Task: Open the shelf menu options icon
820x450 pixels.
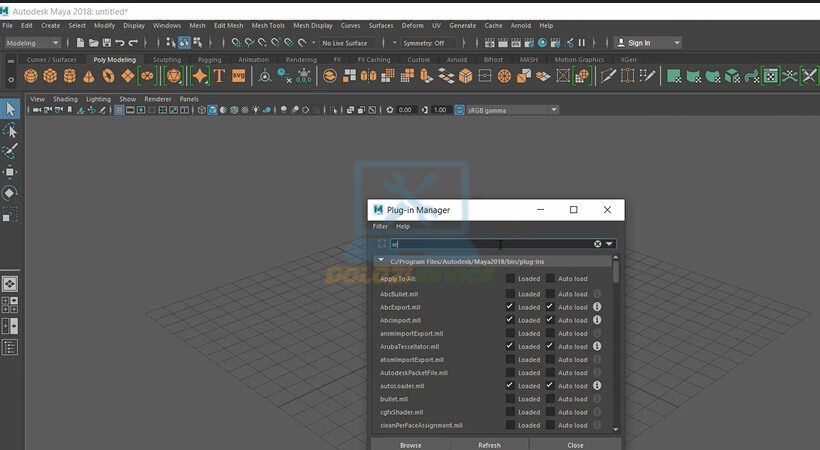Action: click(x=10, y=80)
